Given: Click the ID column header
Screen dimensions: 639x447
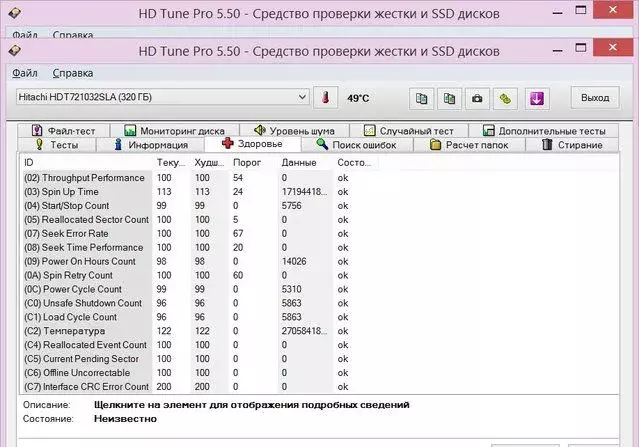Looking at the screenshot, I should tap(87, 163).
